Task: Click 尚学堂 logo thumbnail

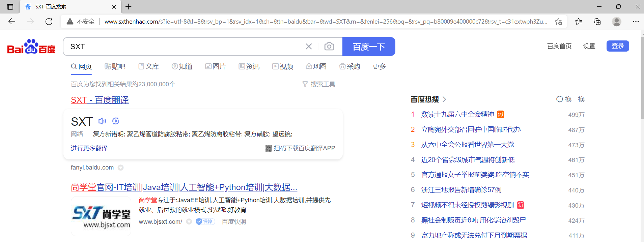Action: pos(101,216)
